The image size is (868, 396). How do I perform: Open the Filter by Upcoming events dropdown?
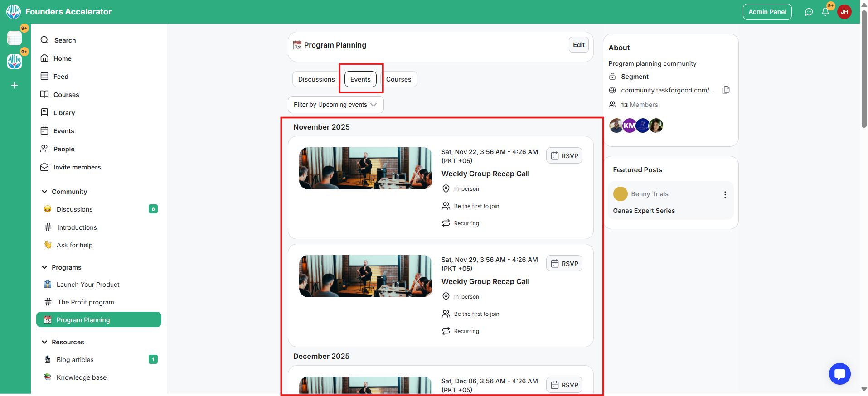click(x=335, y=105)
